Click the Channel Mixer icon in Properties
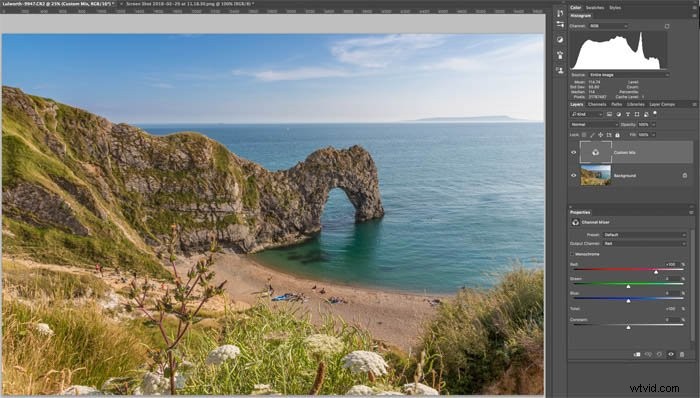The width and height of the screenshot is (700, 398). pyautogui.click(x=575, y=222)
